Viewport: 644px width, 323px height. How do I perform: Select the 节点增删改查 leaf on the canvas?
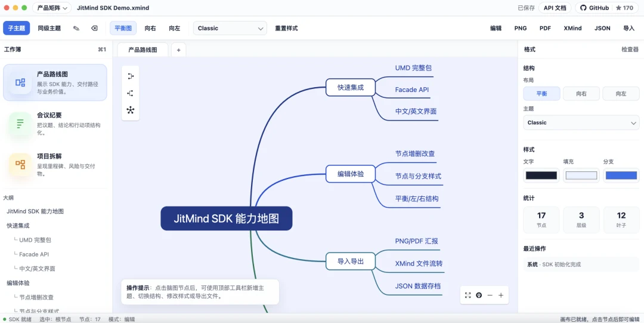(x=415, y=154)
